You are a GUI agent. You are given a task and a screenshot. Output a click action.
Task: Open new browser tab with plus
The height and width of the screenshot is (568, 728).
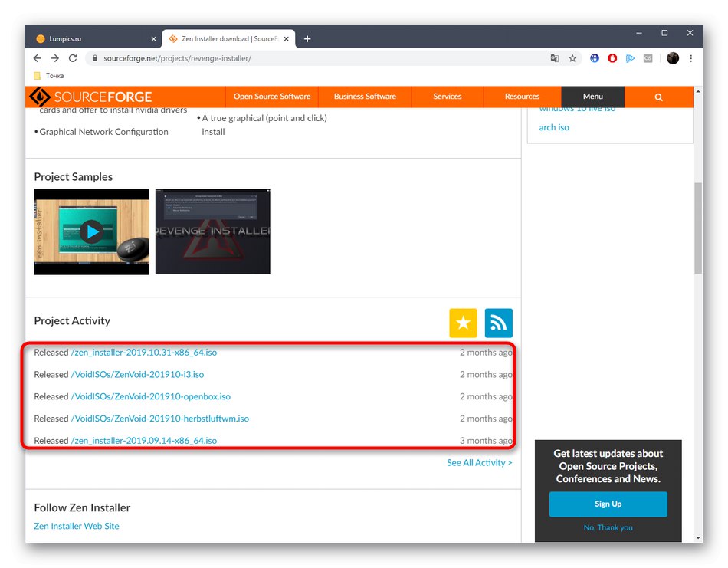tap(307, 39)
